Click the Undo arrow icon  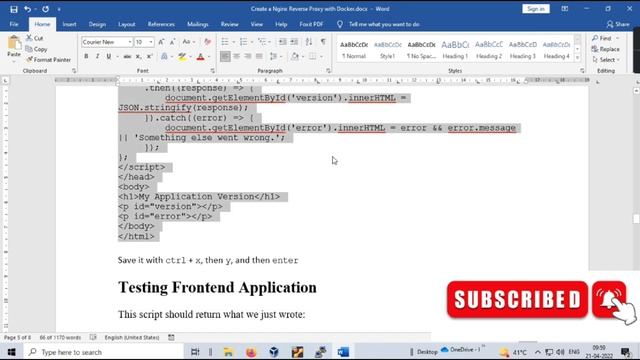pos(27,9)
